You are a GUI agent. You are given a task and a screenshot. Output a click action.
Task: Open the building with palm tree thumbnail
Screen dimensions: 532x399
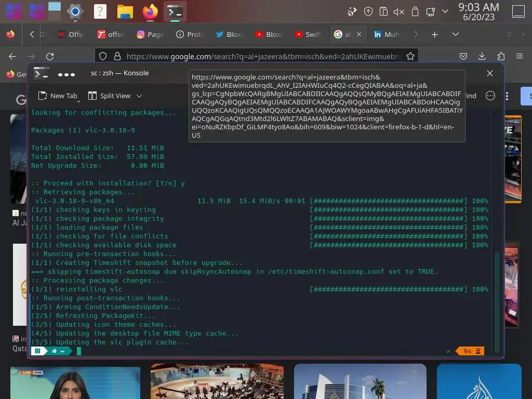[x=360, y=381]
